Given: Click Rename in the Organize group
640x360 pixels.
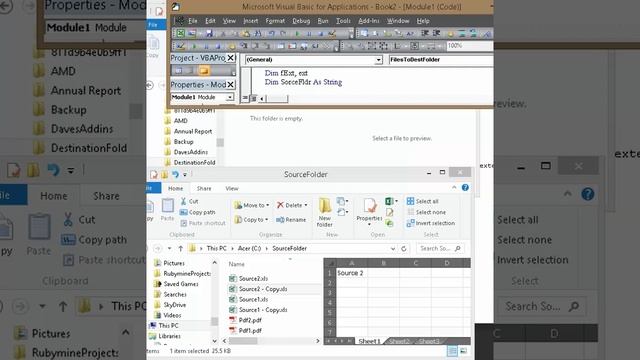Looking at the screenshot, I should (x=291, y=220).
